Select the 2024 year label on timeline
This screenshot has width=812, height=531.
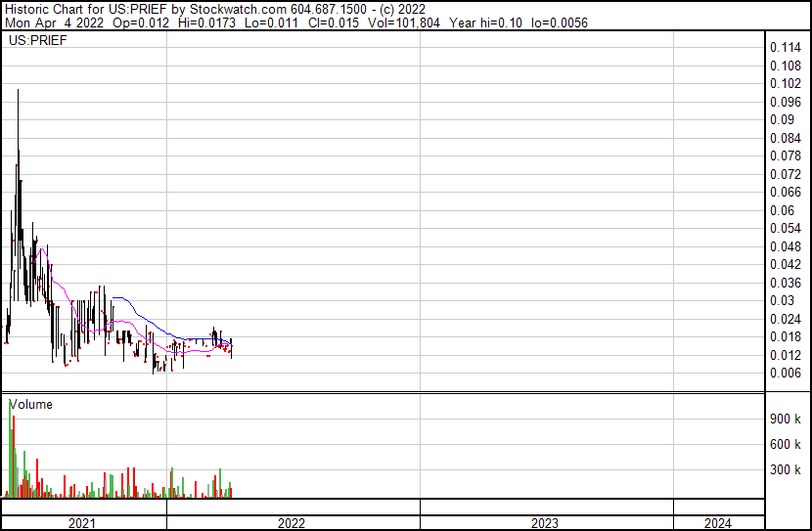(x=716, y=523)
